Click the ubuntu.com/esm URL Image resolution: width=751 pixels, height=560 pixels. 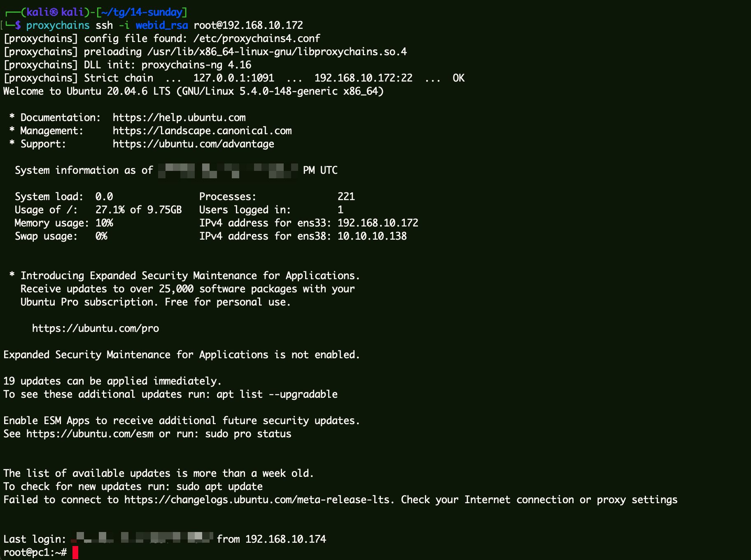pos(90,434)
